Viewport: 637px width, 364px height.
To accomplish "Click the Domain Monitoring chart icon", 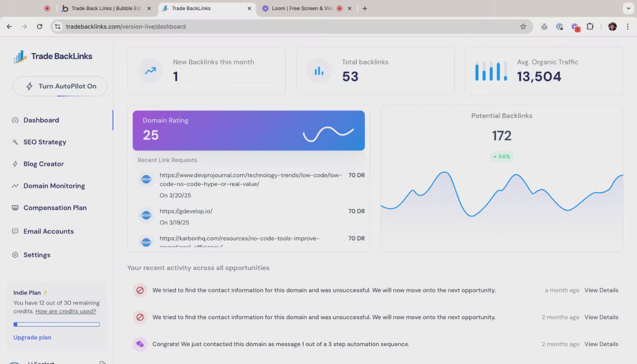I will [15, 186].
